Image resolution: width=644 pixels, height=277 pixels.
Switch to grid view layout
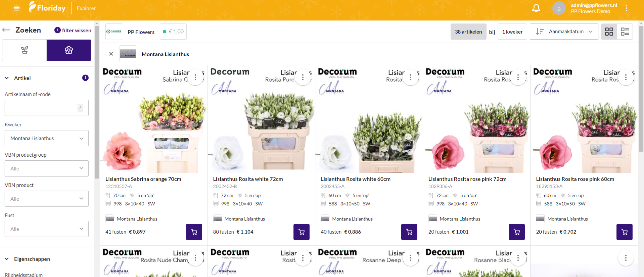click(609, 32)
